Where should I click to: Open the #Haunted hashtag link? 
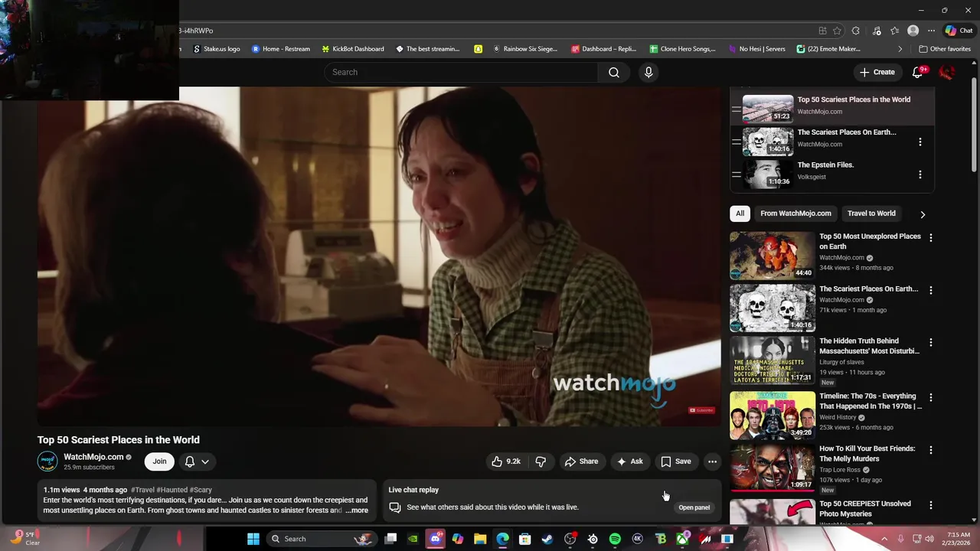pyautogui.click(x=171, y=490)
